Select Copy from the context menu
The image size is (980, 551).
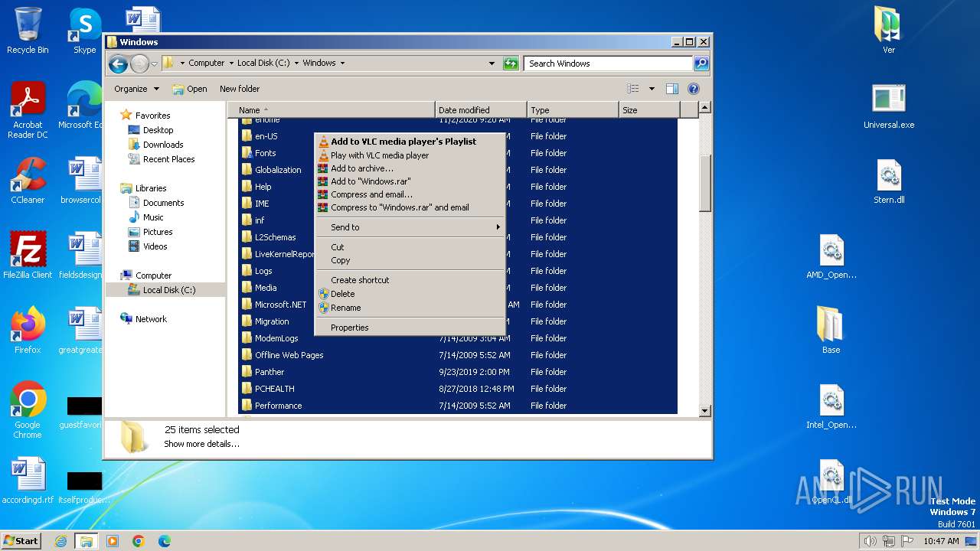[x=410, y=260]
